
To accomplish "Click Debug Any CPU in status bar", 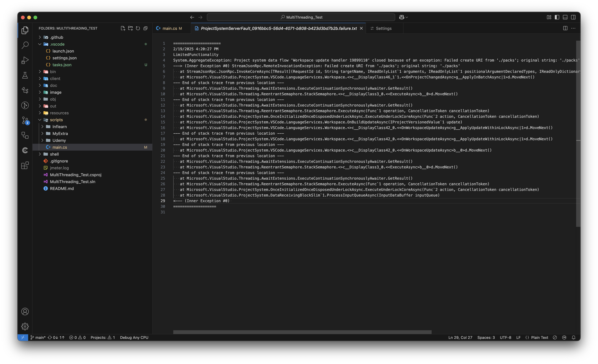I will pos(134,337).
